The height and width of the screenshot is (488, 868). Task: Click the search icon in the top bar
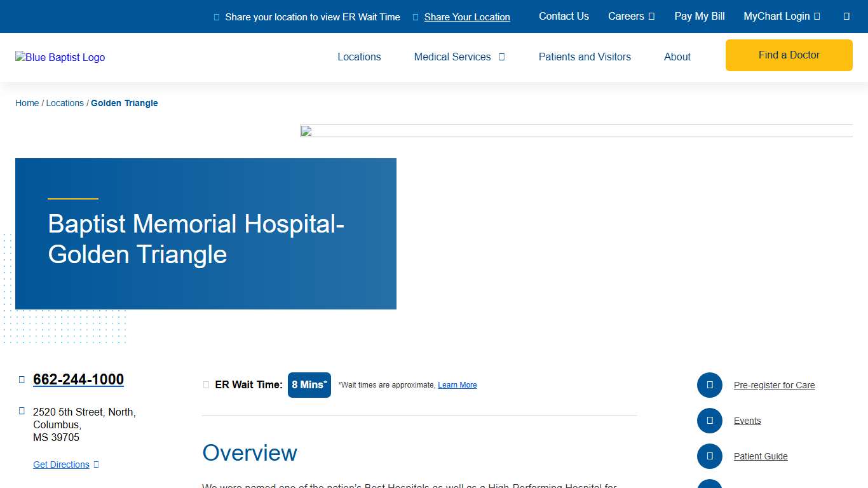point(846,16)
